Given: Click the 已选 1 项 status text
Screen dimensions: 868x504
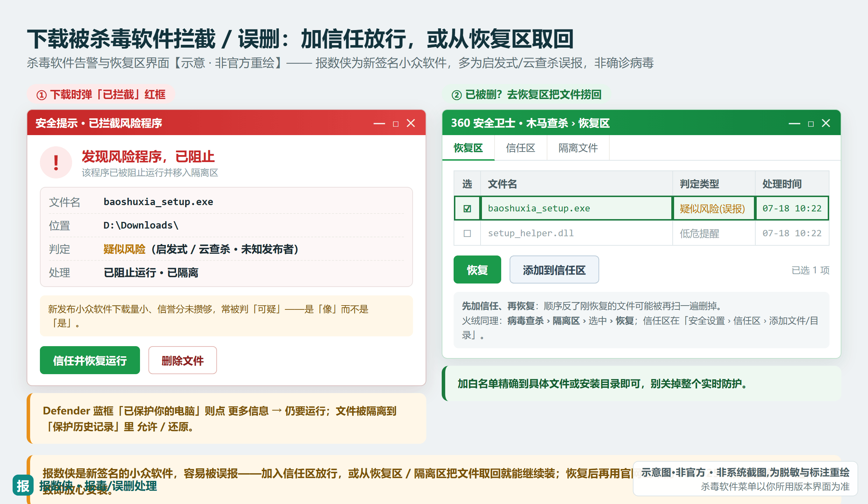Looking at the screenshot, I should coord(810,270).
